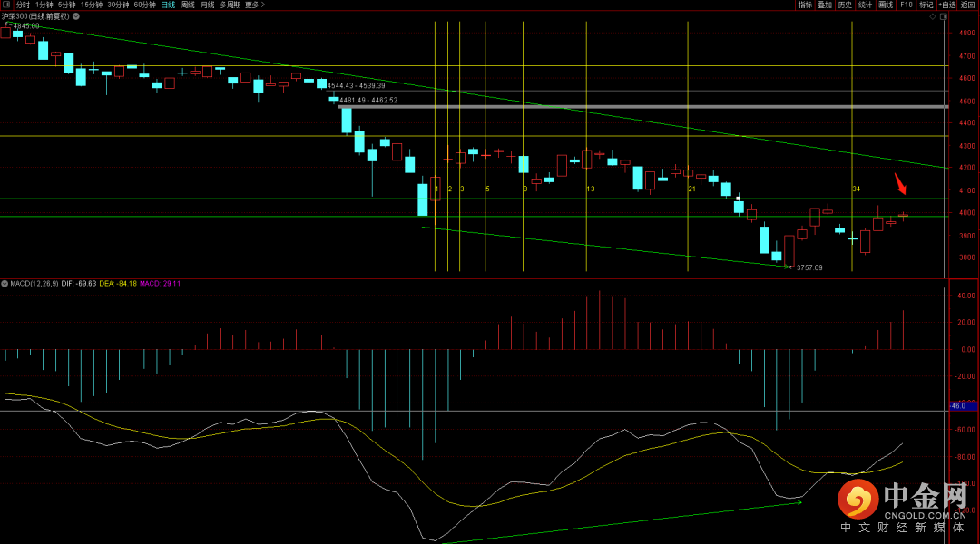This screenshot has height=544, width=980.
Task: Click the 标记 mark button
Action: tap(926, 5)
